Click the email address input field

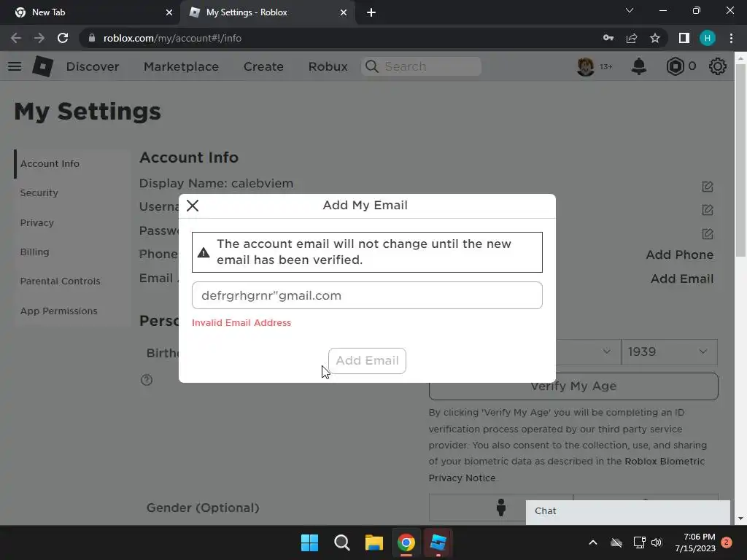367,295
